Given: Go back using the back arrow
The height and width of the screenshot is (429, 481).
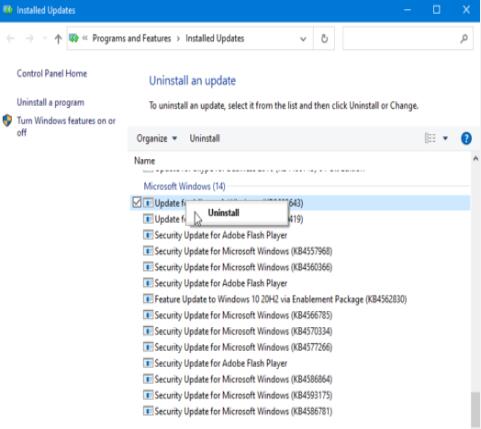Looking at the screenshot, I should coord(10,39).
